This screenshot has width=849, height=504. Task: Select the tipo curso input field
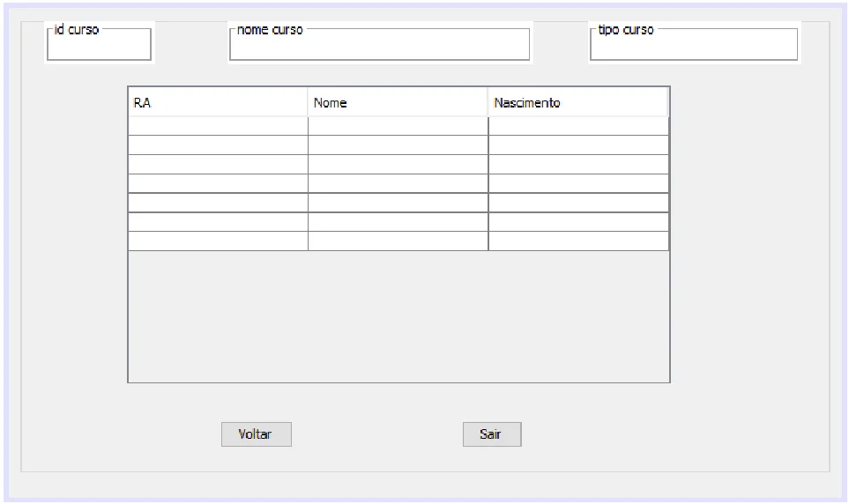[x=694, y=44]
